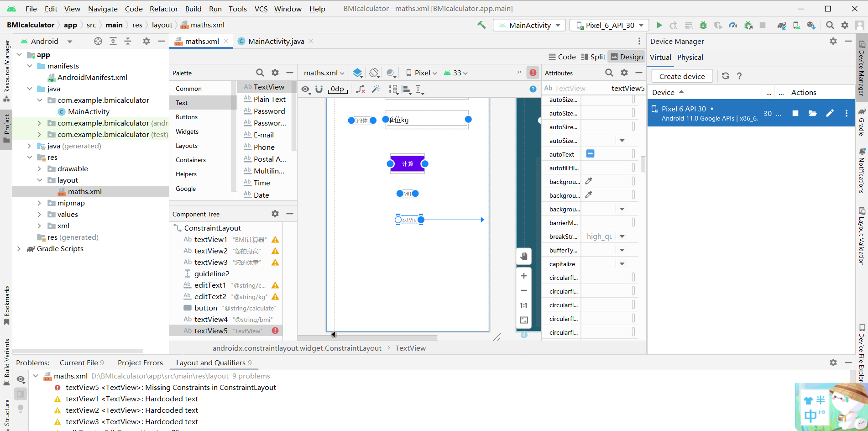
Task: Search attributes with the magnifier icon
Action: 609,73
